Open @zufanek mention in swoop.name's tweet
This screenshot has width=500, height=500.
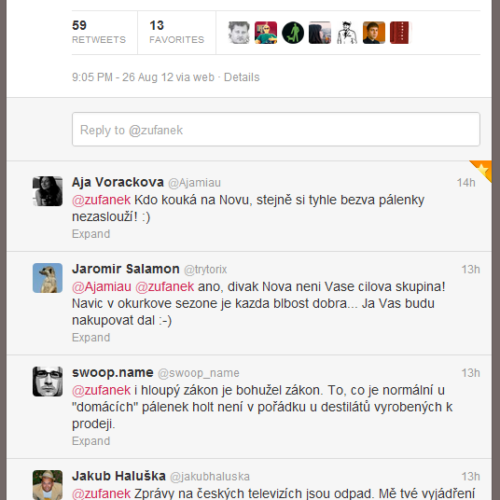101,390
